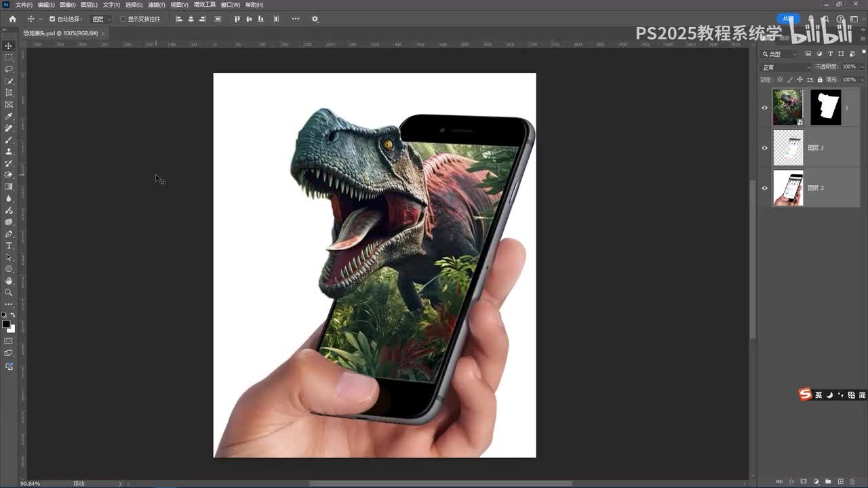
Task: Open alignment settings gear icon
Action: pos(315,19)
